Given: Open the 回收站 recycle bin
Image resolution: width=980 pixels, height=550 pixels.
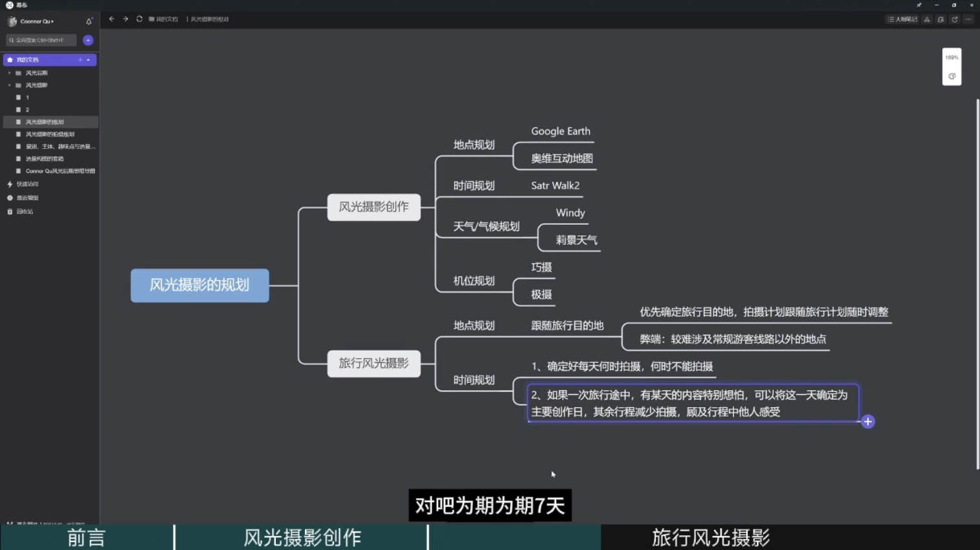Looking at the screenshot, I should [x=24, y=211].
